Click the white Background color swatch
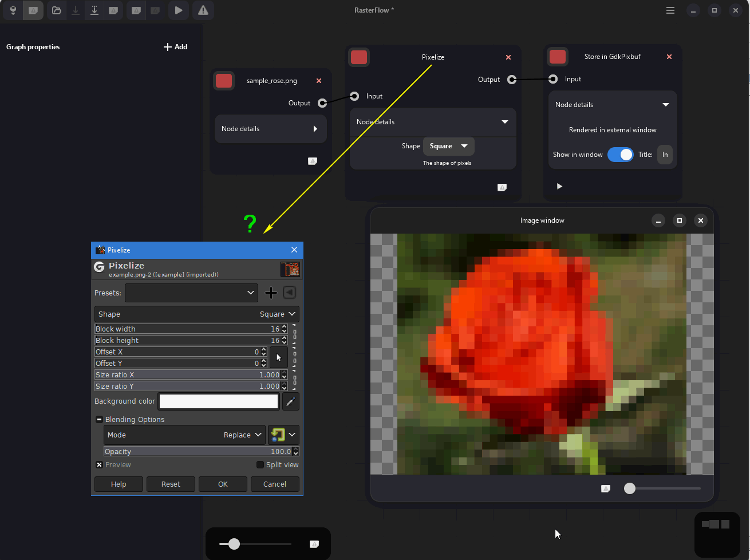The height and width of the screenshot is (560, 750). point(219,401)
